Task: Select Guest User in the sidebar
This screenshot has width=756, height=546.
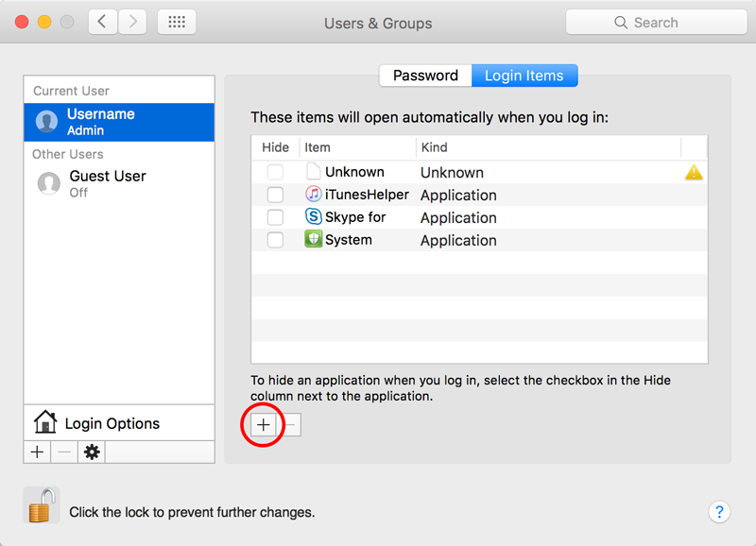Action: 107,183
